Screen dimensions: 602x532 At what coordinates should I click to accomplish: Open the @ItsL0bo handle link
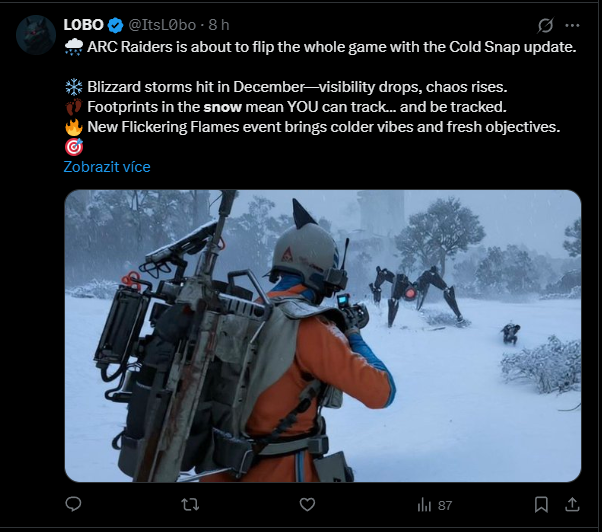click(162, 25)
